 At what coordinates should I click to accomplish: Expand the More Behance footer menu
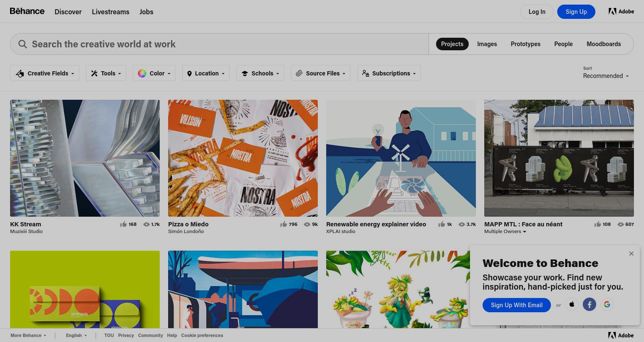[x=29, y=335]
